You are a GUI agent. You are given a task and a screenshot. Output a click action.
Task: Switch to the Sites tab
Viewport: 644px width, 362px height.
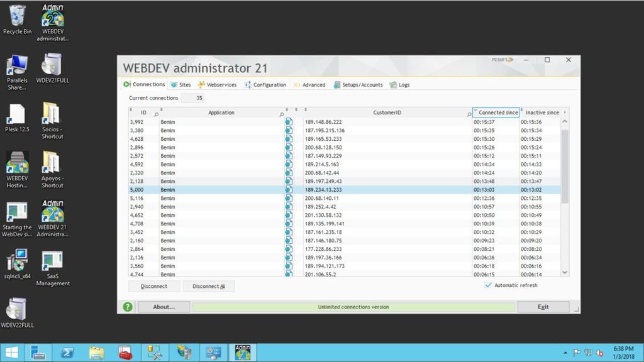tap(180, 85)
